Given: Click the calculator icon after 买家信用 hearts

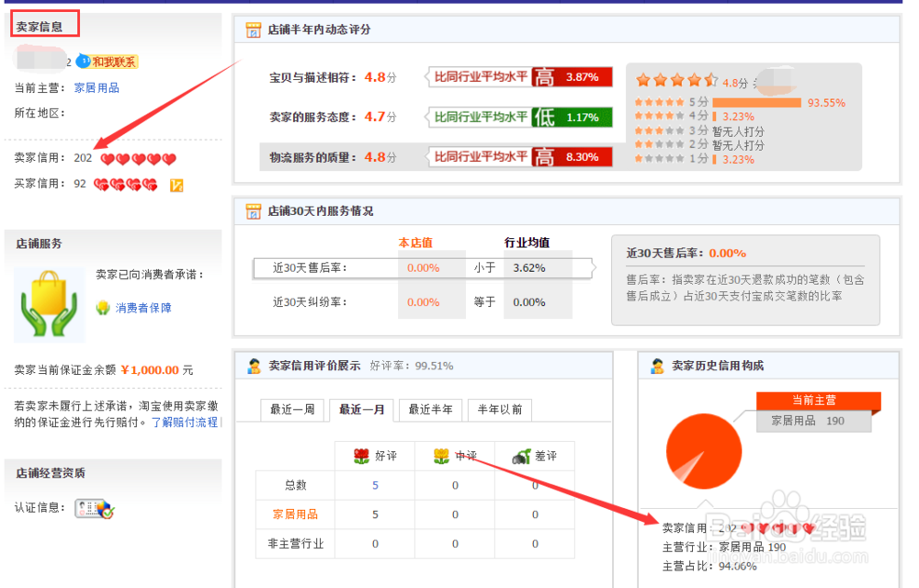Looking at the screenshot, I should click(x=177, y=185).
